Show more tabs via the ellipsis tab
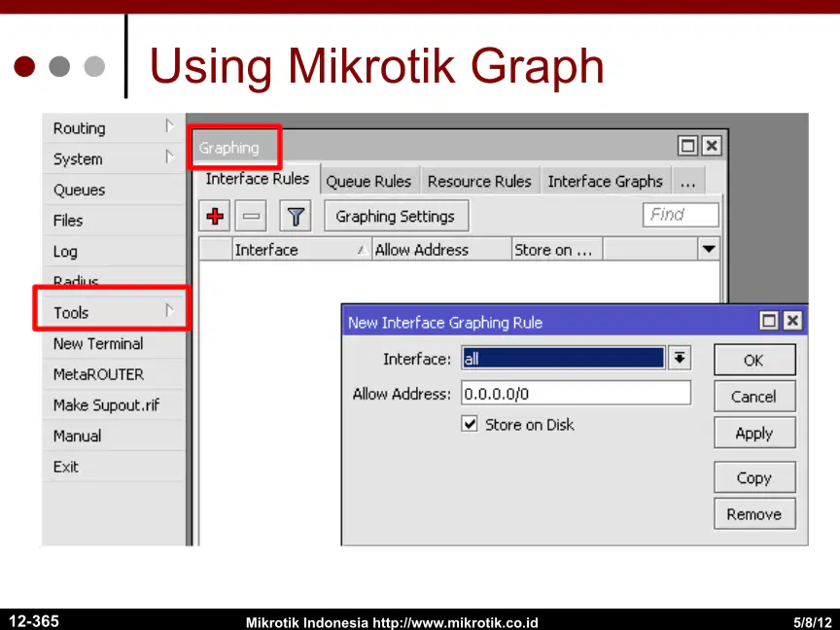 pos(688,181)
